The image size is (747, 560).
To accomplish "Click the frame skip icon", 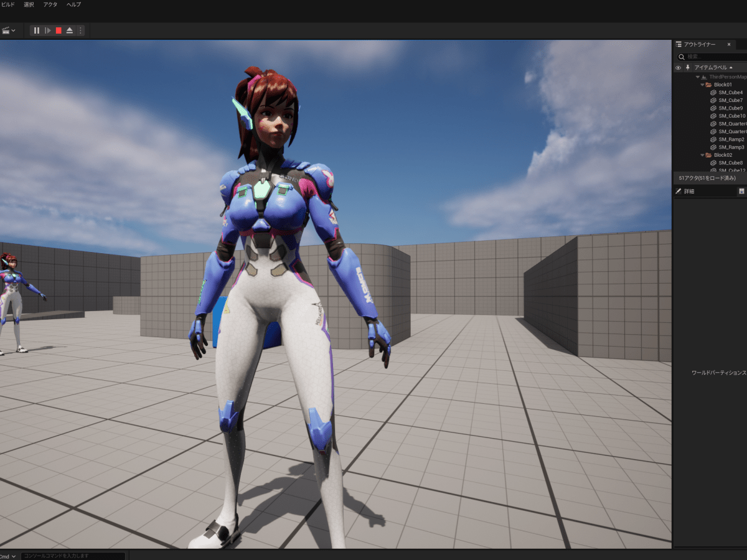I will pos(48,30).
